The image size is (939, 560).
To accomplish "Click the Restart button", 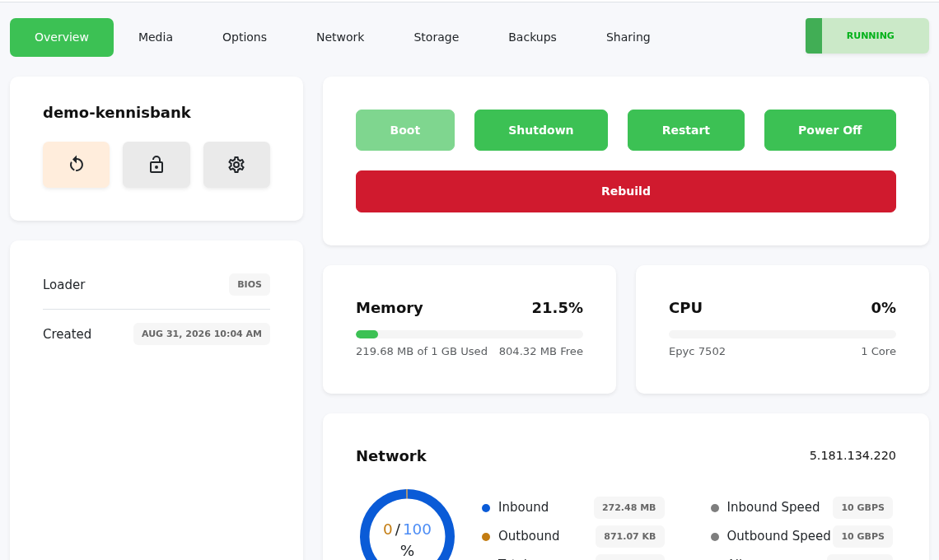I will [685, 130].
